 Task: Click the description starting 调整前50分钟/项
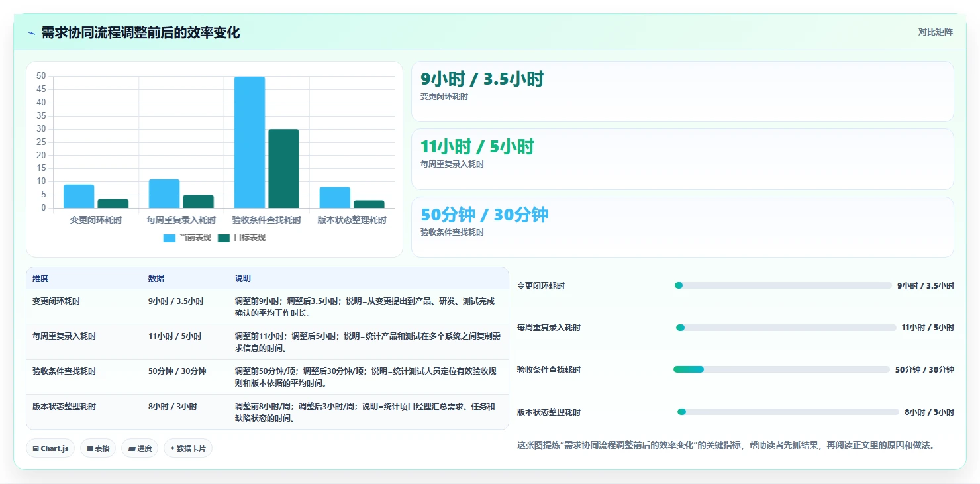coord(366,377)
